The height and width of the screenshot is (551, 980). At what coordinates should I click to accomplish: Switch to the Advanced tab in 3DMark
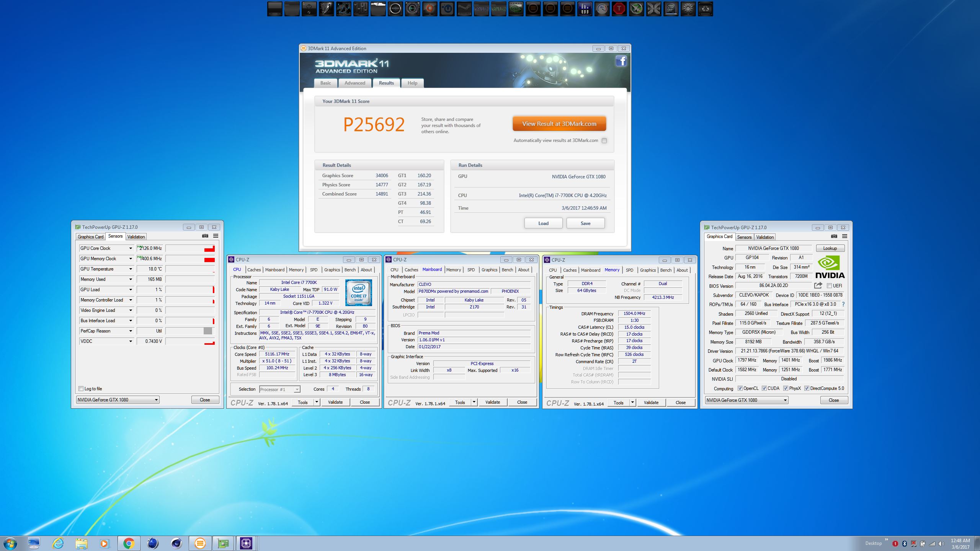[x=354, y=83]
